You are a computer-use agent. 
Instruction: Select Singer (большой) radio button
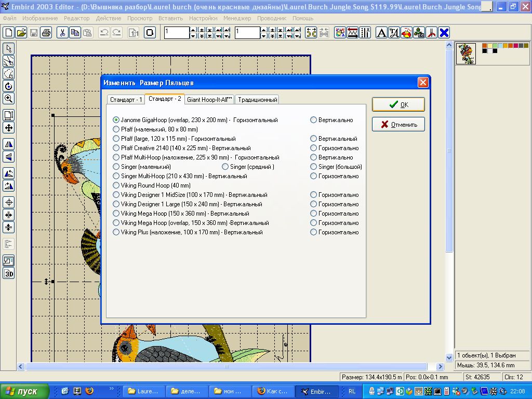click(x=314, y=167)
